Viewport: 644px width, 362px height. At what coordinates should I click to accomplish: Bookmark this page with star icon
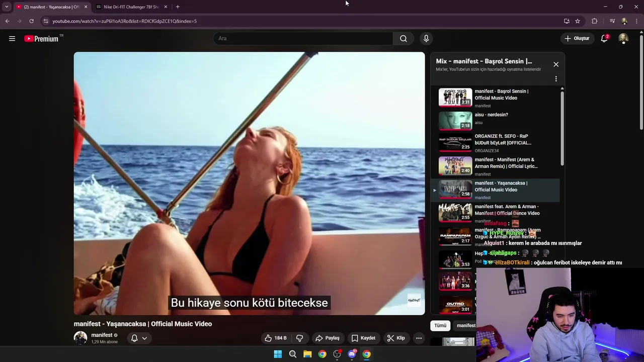578,21
